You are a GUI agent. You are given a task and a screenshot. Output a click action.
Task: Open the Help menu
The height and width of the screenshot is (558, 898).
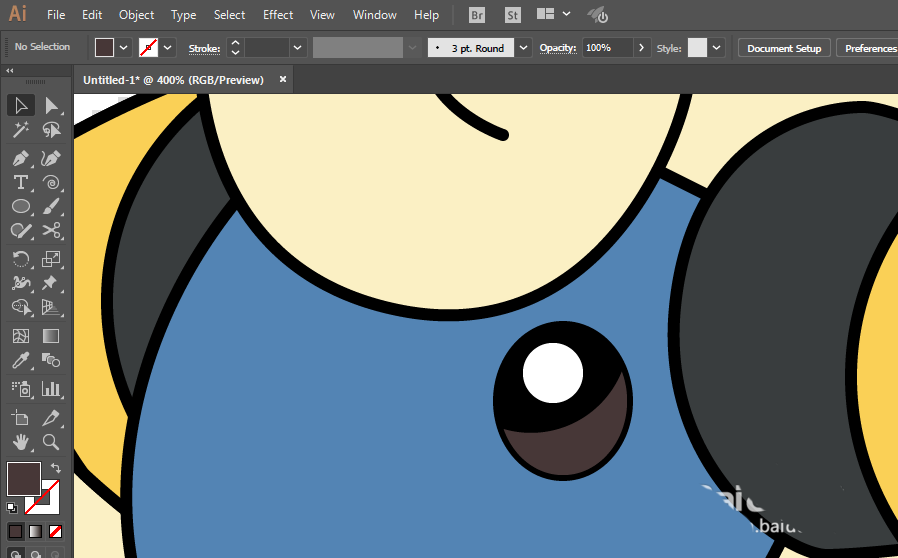(x=426, y=15)
